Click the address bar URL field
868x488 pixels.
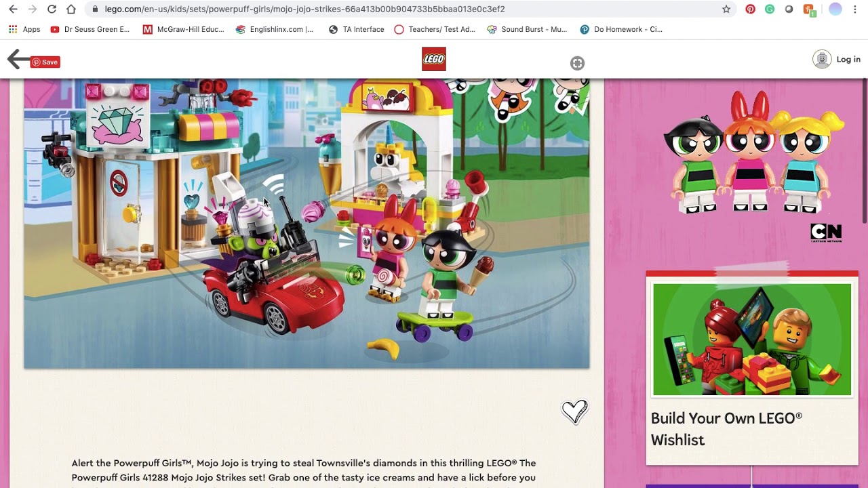(407, 9)
